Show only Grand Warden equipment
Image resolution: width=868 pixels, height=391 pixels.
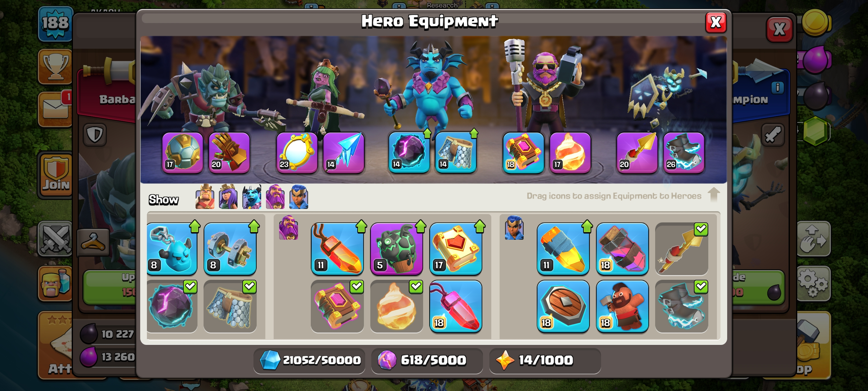[x=275, y=197]
